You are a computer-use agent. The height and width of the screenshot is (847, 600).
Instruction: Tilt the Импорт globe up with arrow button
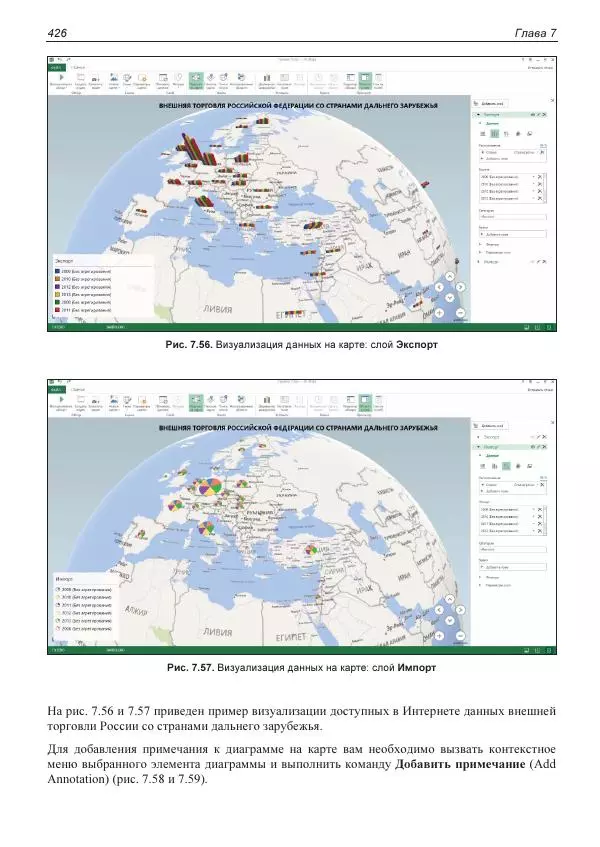(449, 601)
